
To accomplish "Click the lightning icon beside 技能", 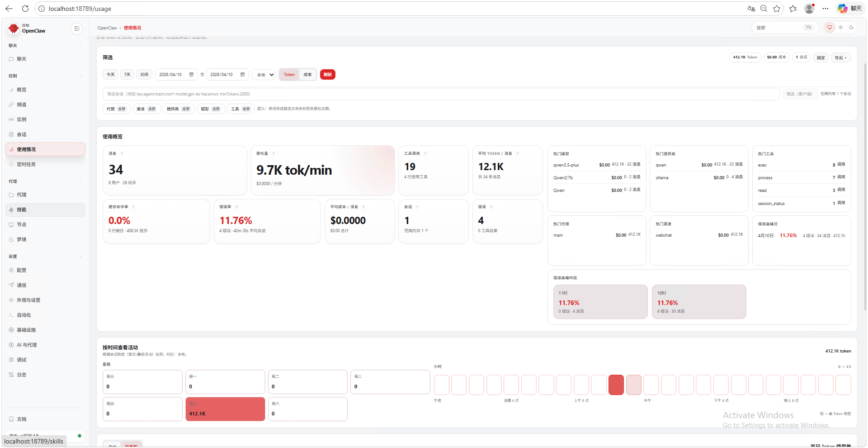I will [x=11, y=210].
